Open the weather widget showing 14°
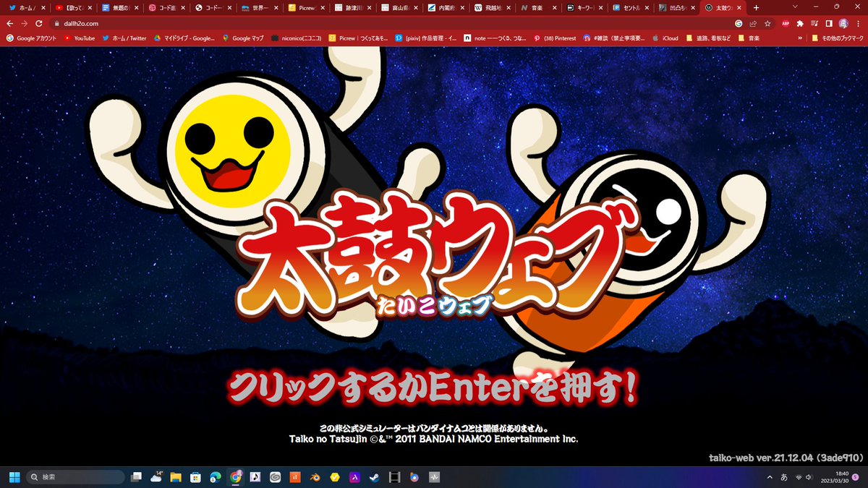The width and height of the screenshot is (868, 488). pyautogui.click(x=157, y=477)
